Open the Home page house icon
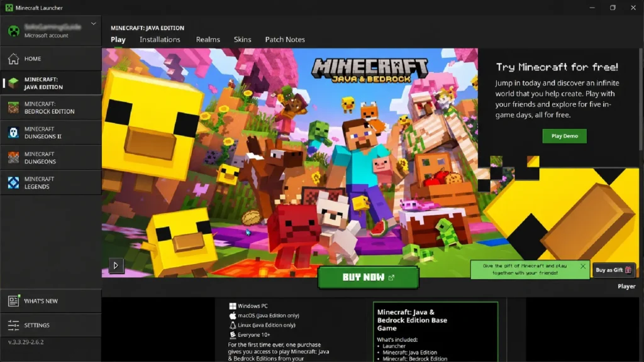 coord(13,58)
